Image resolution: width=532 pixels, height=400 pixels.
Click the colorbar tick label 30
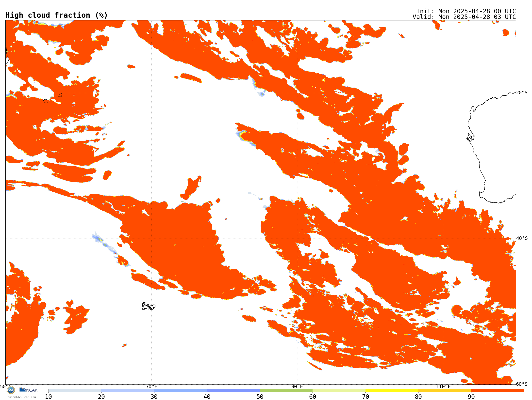click(x=154, y=397)
